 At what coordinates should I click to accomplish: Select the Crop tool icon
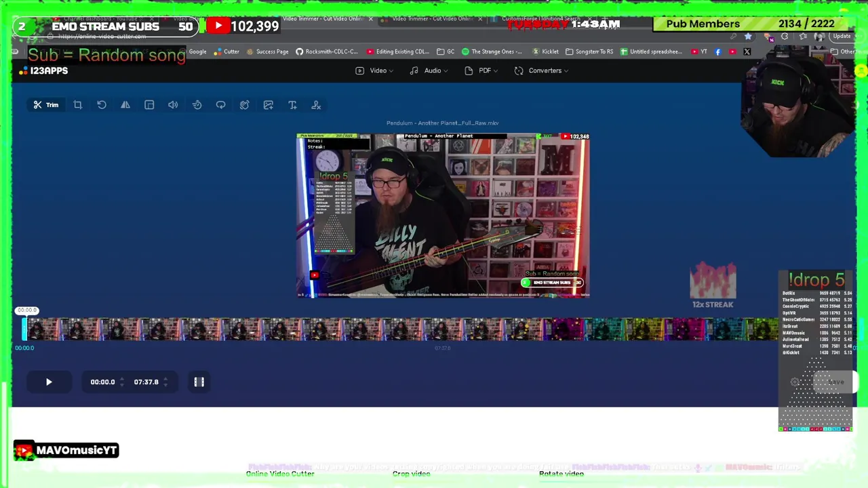click(x=78, y=105)
